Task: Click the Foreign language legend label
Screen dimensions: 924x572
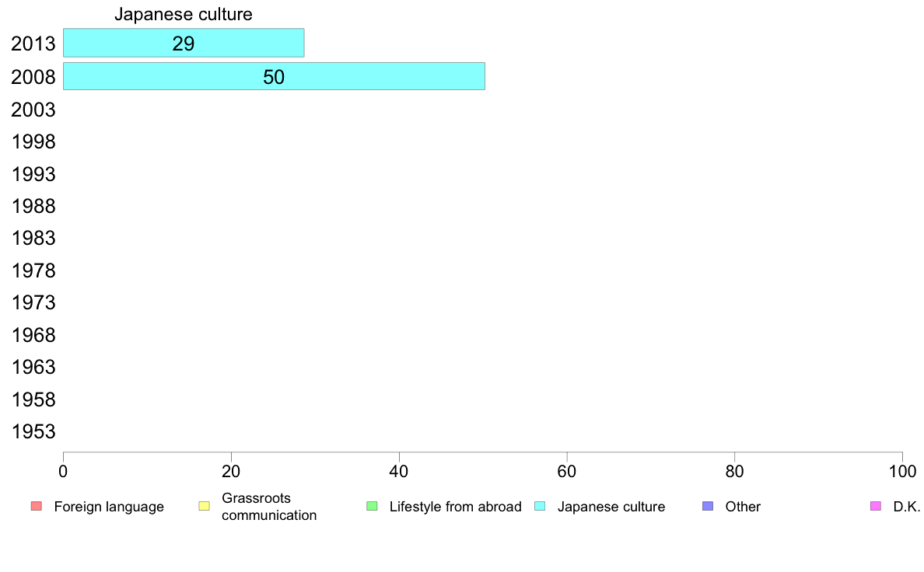Action: pos(109,507)
